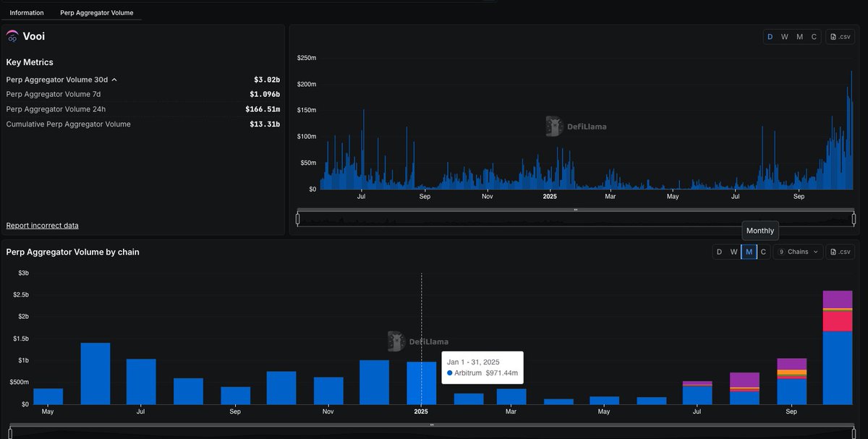Click the right handle of top chart range slider

pos(854,219)
